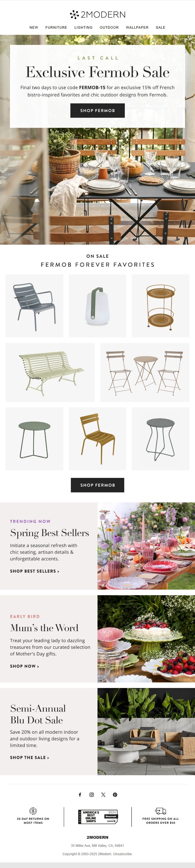
Task: Select the mustard yellow chair product image
Action: [x=98, y=439]
